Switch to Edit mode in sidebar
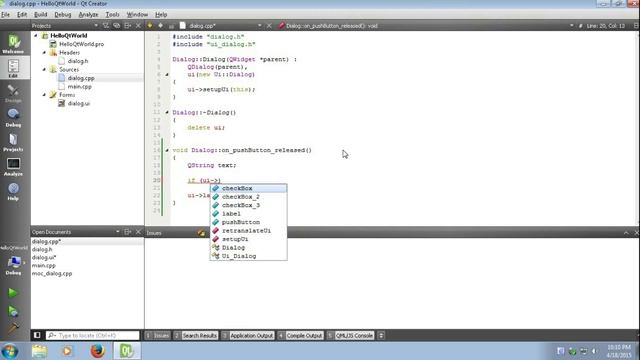Screen dimensions: 640x360 13,68
